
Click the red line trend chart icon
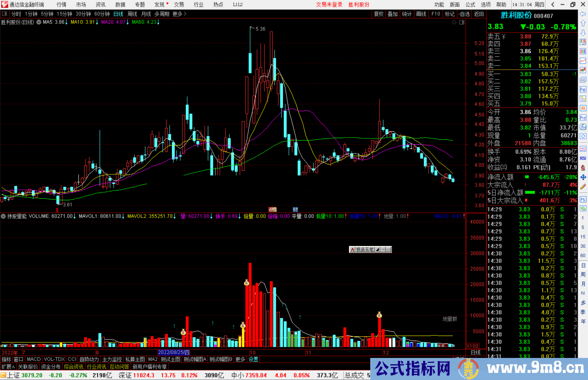[583, 61]
